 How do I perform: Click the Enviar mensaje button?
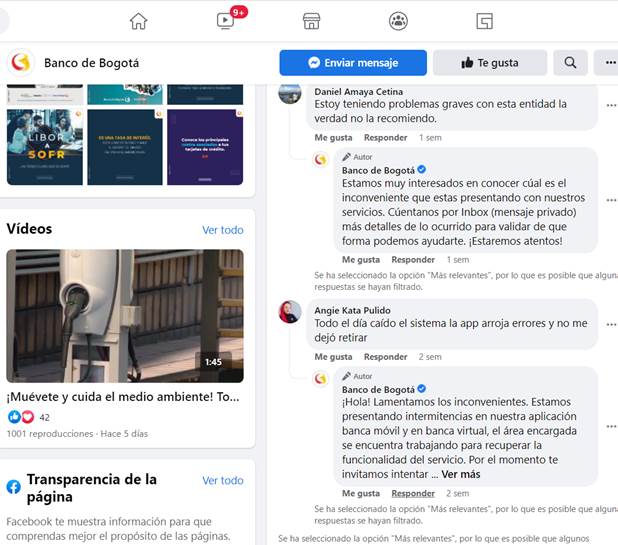[353, 63]
